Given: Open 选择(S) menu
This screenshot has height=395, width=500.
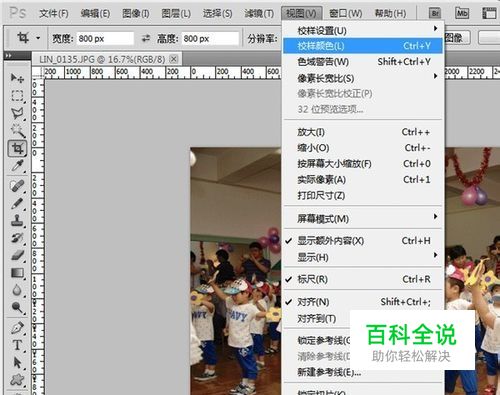Looking at the screenshot, I should [x=217, y=13].
